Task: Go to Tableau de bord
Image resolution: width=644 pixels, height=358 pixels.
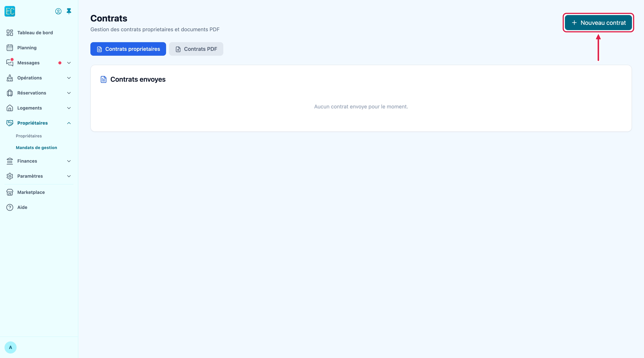Action: (x=35, y=33)
